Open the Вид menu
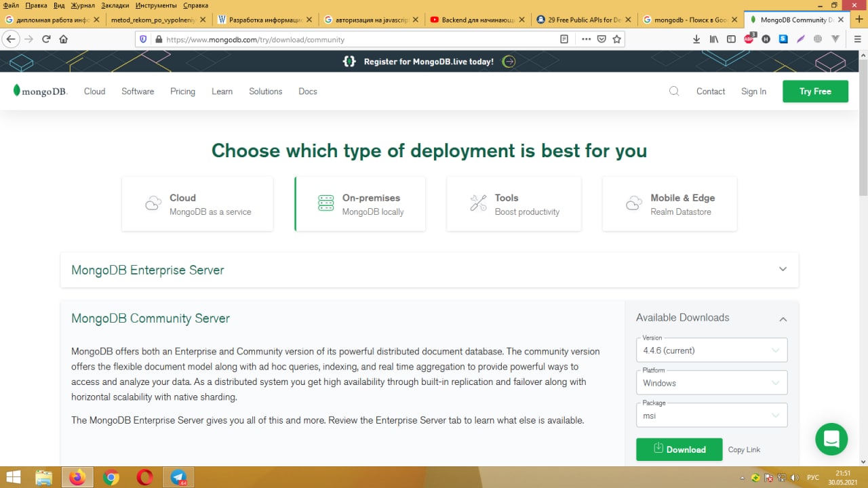 (59, 5)
